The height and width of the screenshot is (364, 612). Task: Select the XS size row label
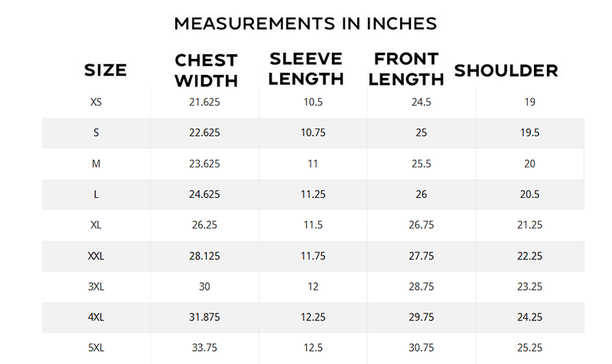tap(96, 102)
